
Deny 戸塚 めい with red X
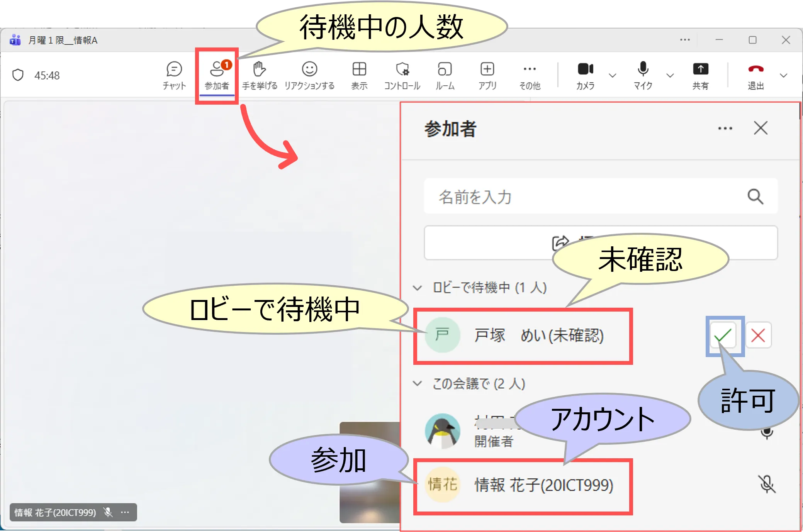758,335
